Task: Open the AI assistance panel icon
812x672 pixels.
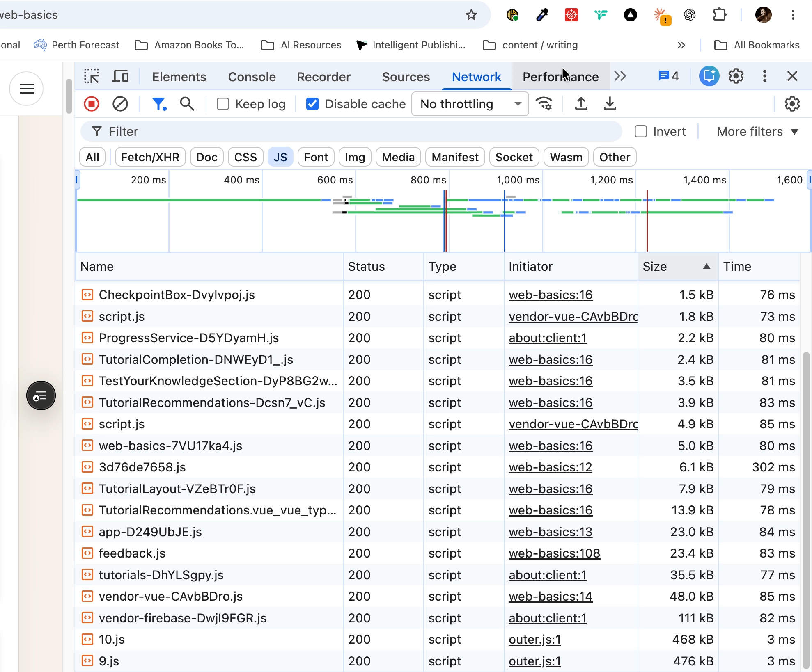Action: [709, 76]
